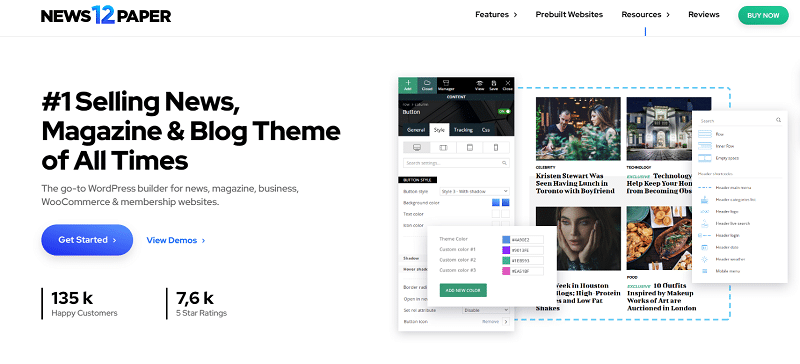The height and width of the screenshot is (364, 800).
Task: Switch to the Css tab
Action: point(486,130)
